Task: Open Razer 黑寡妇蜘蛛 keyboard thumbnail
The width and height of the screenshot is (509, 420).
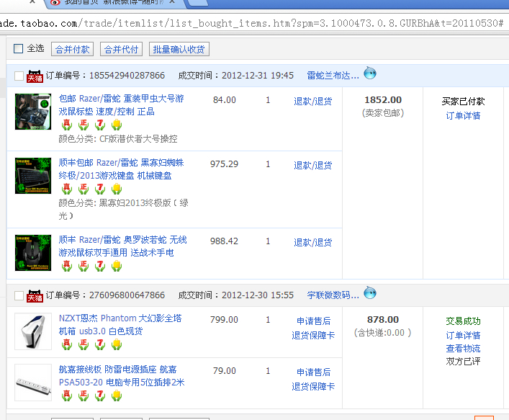Action: click(x=33, y=175)
